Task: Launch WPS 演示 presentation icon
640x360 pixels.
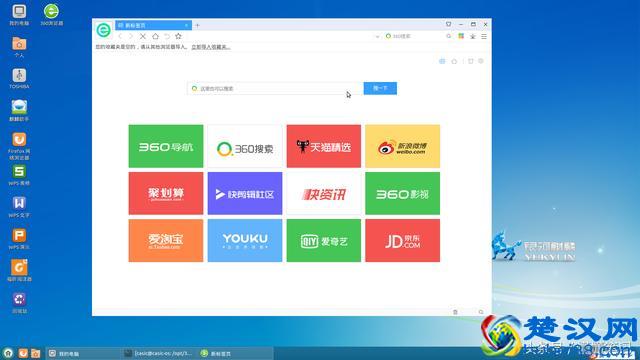Action: 19,239
